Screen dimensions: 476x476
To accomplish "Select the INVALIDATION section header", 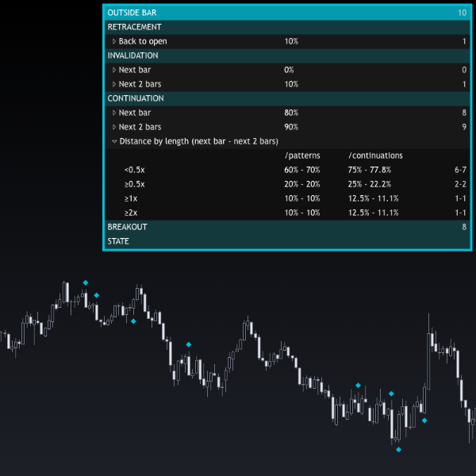I will (287, 56).
